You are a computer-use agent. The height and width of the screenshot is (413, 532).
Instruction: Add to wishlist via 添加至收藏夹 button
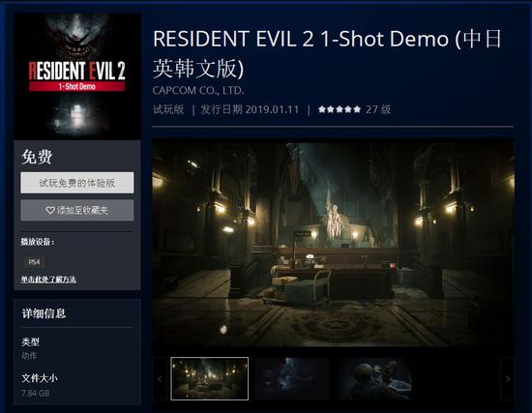point(77,211)
